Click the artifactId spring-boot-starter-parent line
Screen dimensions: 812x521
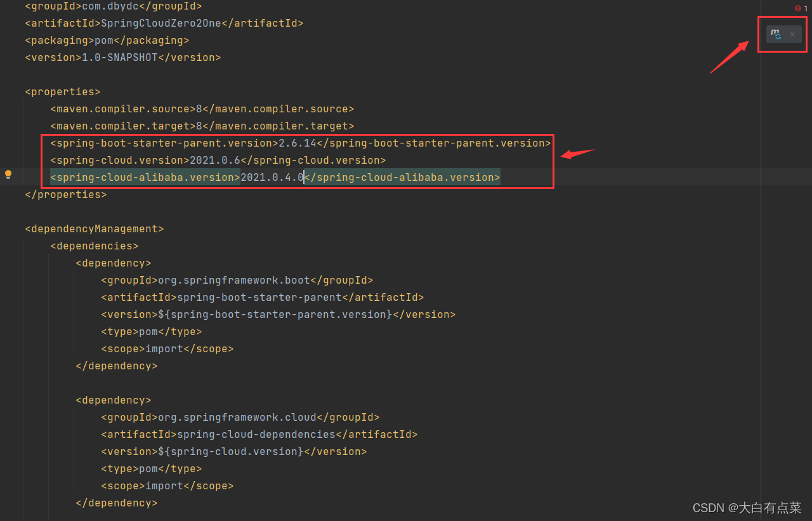[x=263, y=298]
